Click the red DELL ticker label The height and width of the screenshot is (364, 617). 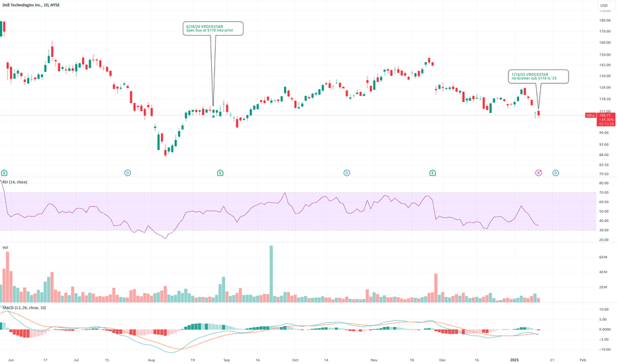[x=591, y=115]
